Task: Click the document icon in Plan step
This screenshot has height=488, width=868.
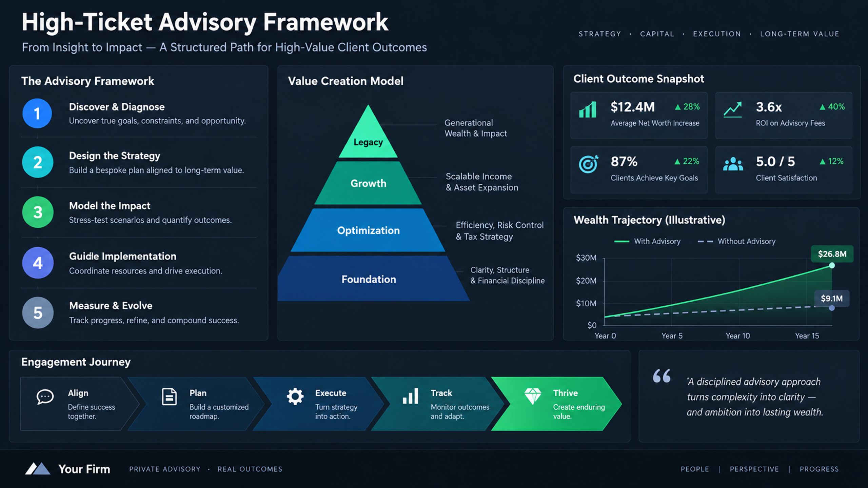Action: pos(169,396)
